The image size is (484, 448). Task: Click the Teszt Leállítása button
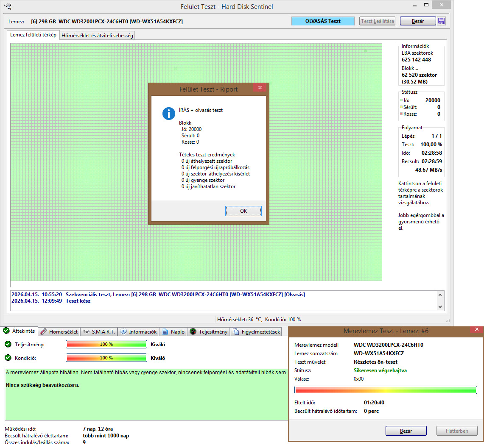coord(377,21)
